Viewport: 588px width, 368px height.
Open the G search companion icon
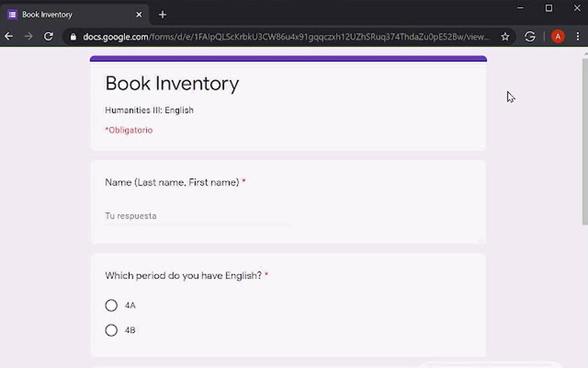(530, 36)
